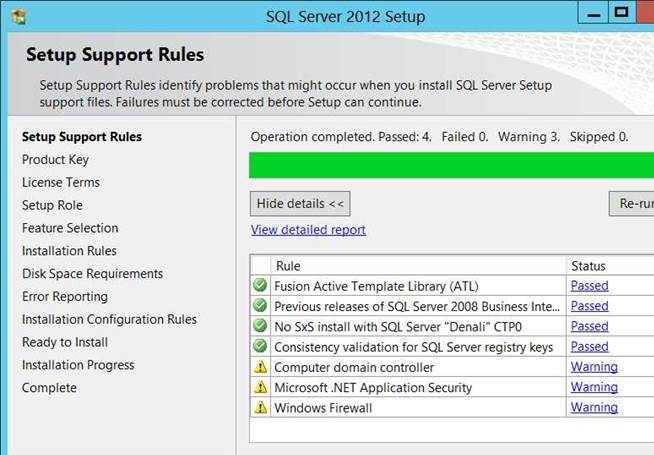The height and width of the screenshot is (455, 654).
Task: Select Installation Rules step in sidebar
Action: (x=69, y=251)
